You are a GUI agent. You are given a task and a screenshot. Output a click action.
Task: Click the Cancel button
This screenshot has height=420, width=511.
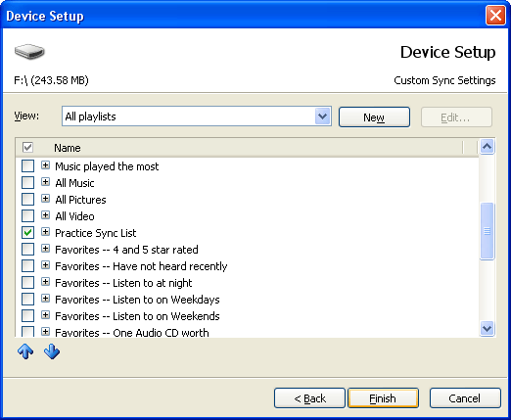pyautogui.click(x=465, y=398)
